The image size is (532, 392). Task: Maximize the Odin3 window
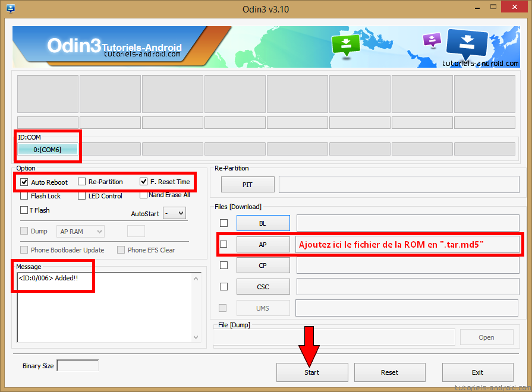(x=493, y=7)
